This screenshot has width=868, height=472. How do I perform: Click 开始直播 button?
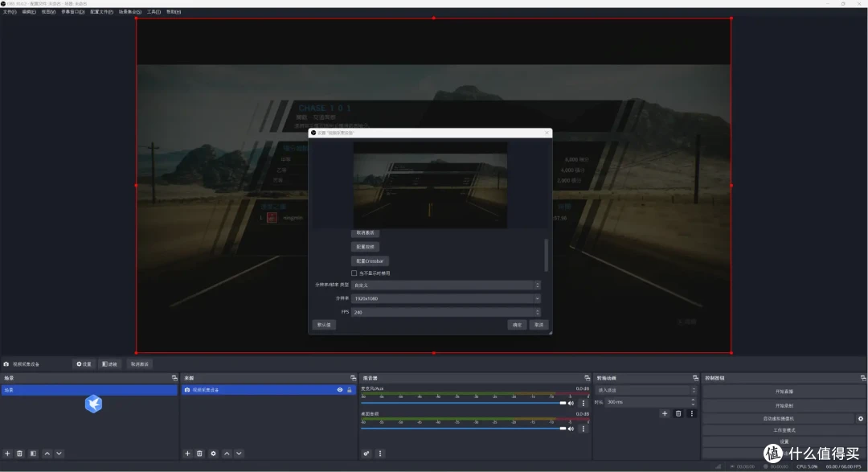click(784, 392)
